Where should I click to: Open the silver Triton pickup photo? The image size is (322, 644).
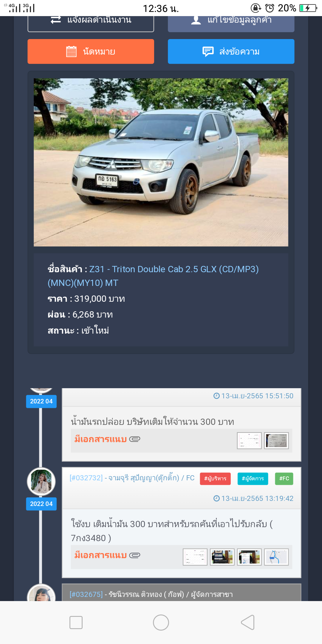pyautogui.click(x=161, y=162)
